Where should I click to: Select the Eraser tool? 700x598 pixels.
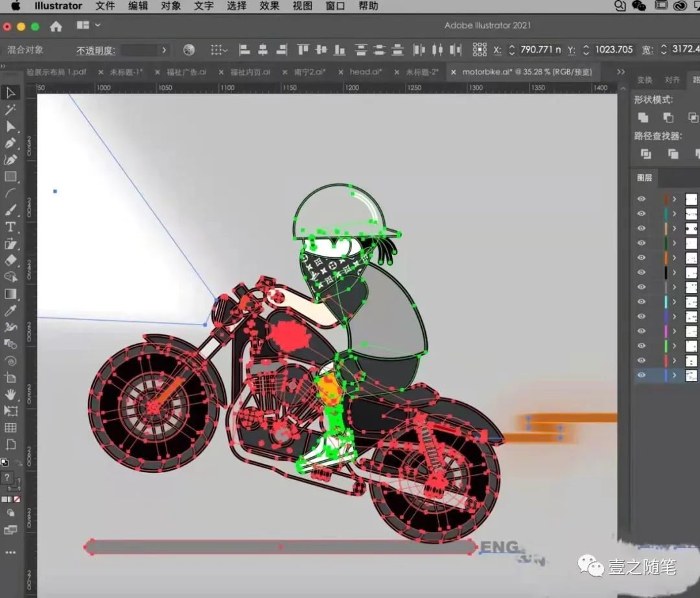10,260
